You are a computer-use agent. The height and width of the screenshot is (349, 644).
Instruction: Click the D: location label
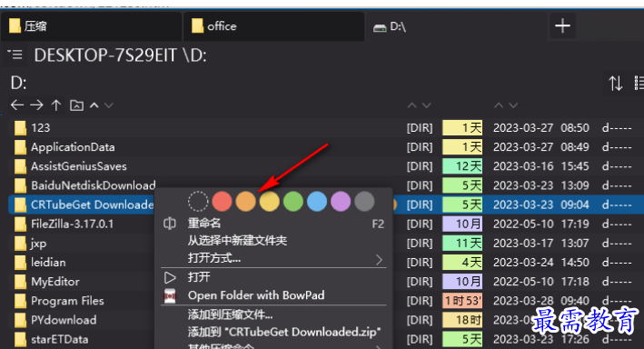click(18, 83)
